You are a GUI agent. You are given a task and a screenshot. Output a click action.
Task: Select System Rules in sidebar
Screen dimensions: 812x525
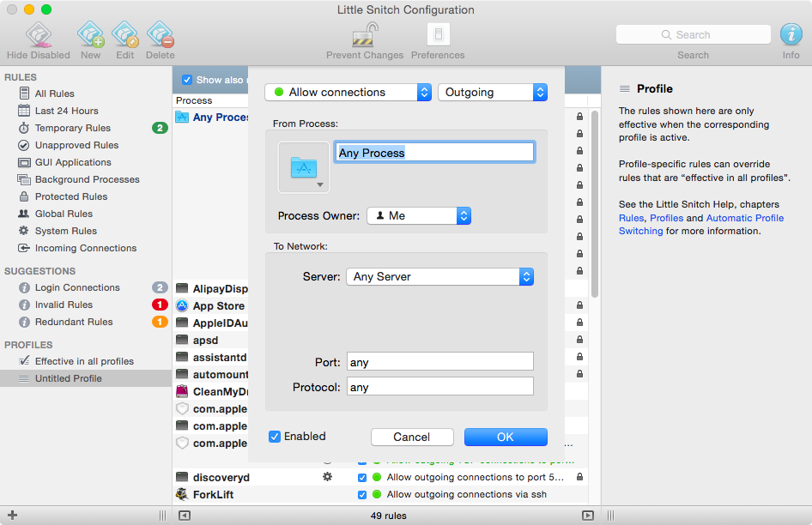(66, 231)
